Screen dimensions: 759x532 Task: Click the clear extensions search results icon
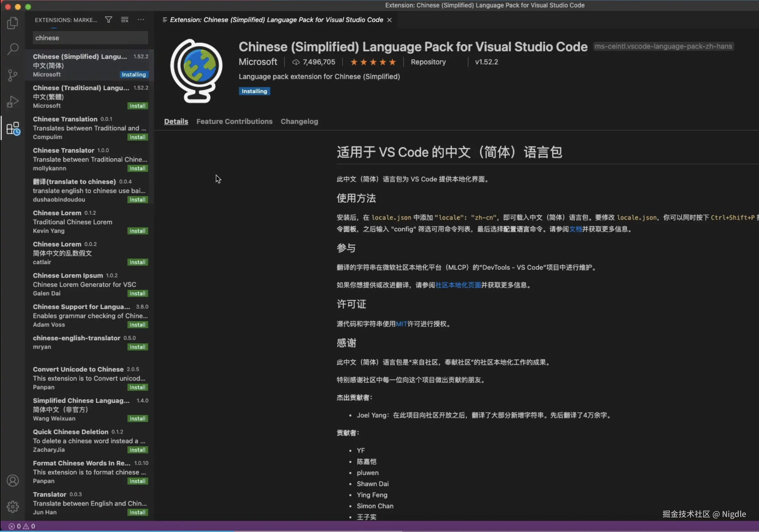pos(125,20)
